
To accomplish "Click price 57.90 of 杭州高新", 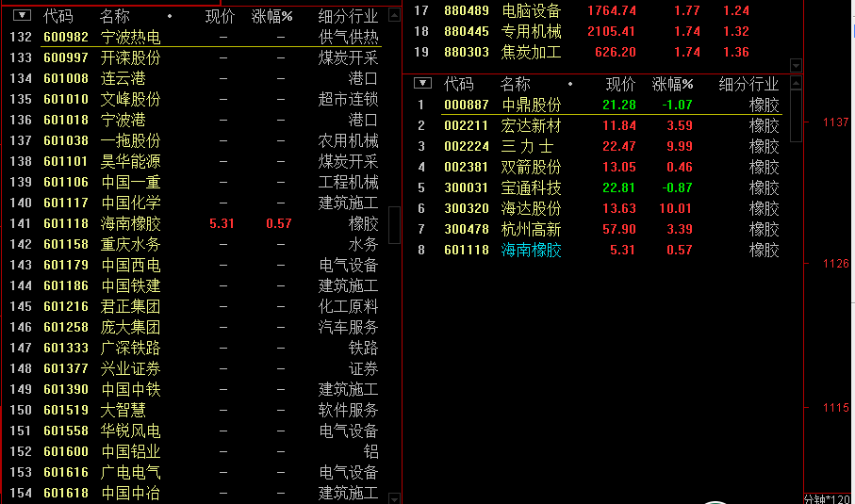I will 619,229.
